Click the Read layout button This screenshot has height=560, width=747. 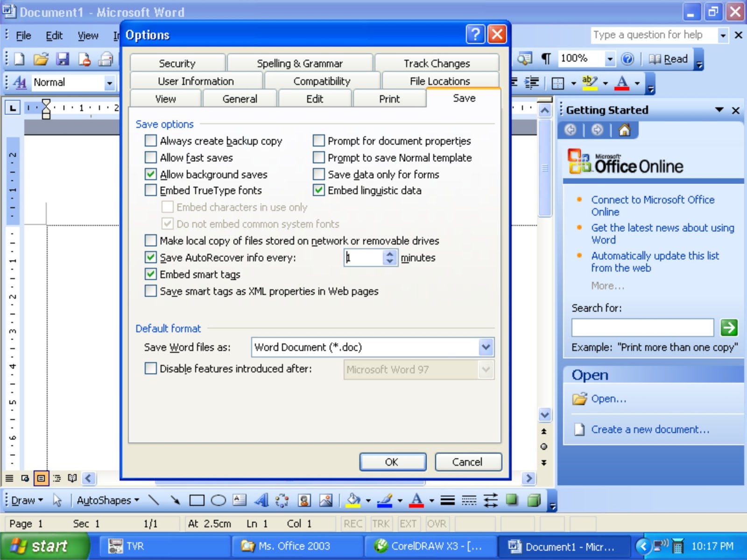[669, 59]
